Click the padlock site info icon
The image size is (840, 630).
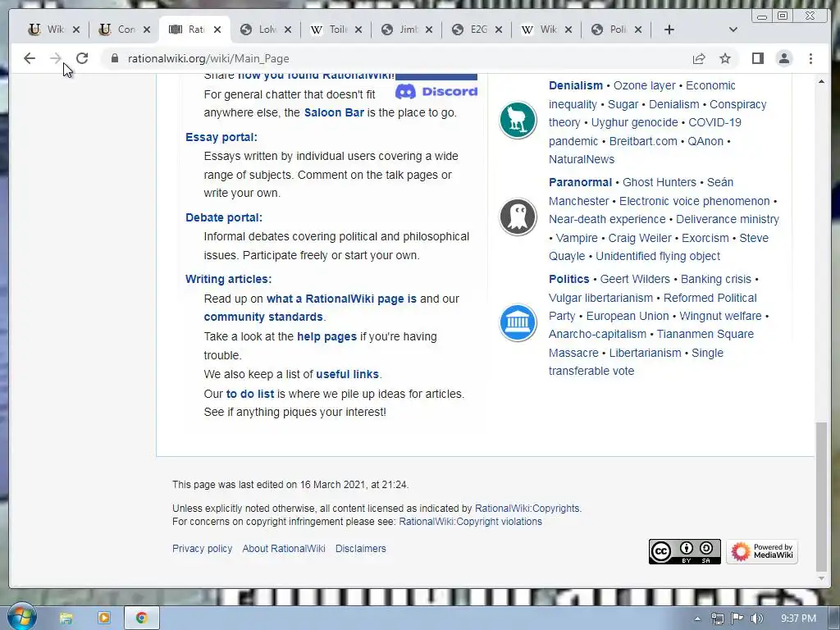click(114, 58)
